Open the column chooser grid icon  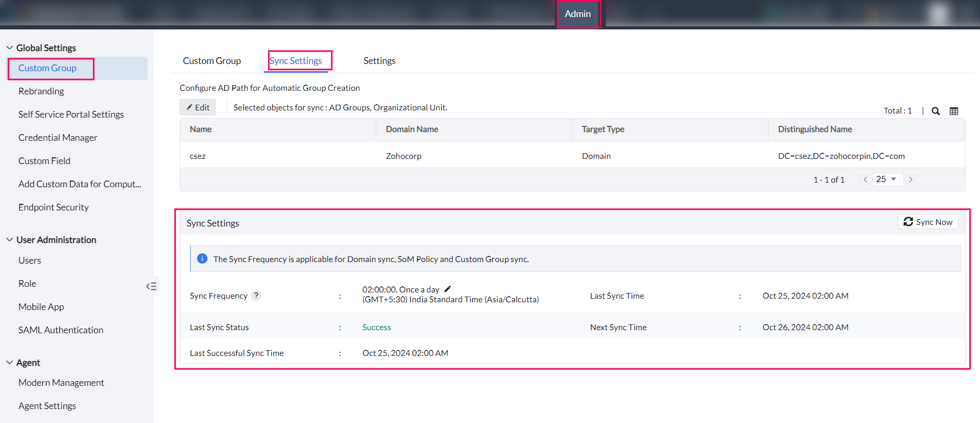[x=954, y=111]
